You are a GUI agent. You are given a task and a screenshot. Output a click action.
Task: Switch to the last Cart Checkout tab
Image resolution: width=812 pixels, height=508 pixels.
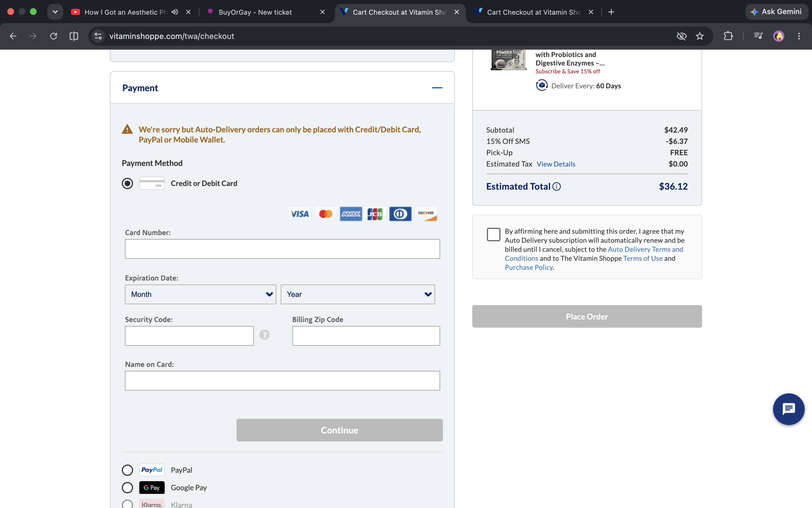point(533,12)
